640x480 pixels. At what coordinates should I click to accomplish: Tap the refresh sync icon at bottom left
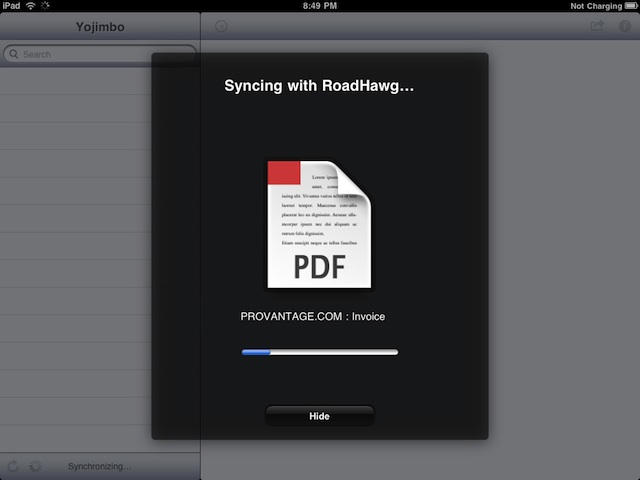pyautogui.click(x=13, y=466)
